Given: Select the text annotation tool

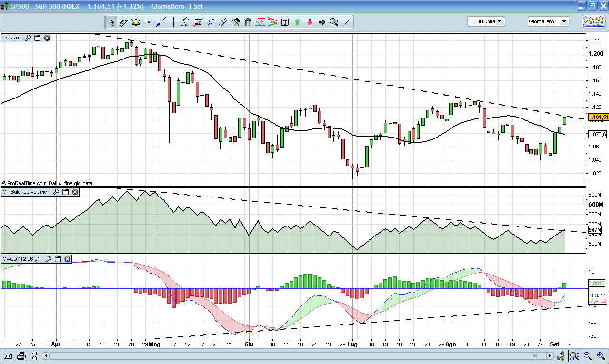Looking at the screenshot, I should pyautogui.click(x=285, y=22).
